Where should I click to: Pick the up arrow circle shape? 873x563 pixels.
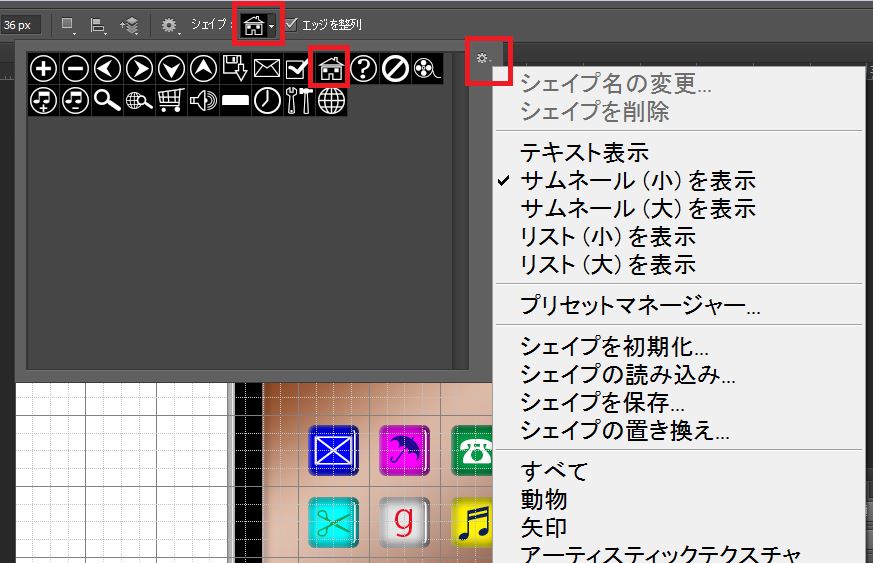[x=203, y=69]
